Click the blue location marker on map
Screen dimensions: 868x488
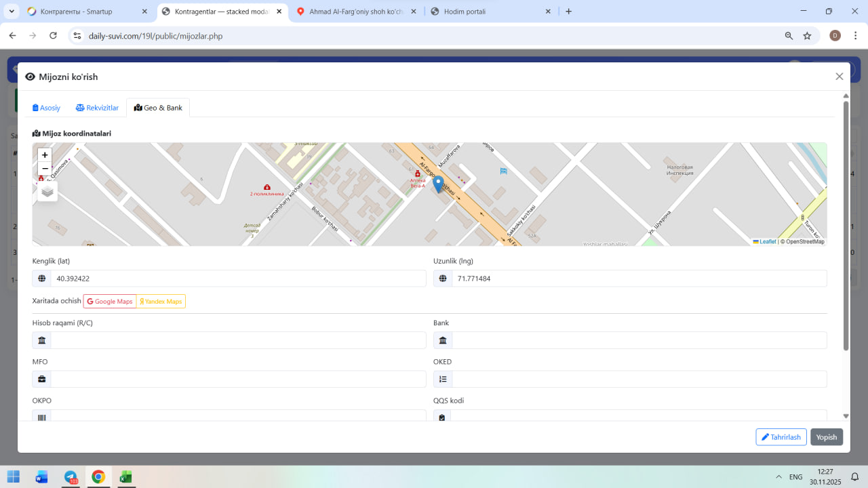(x=438, y=184)
